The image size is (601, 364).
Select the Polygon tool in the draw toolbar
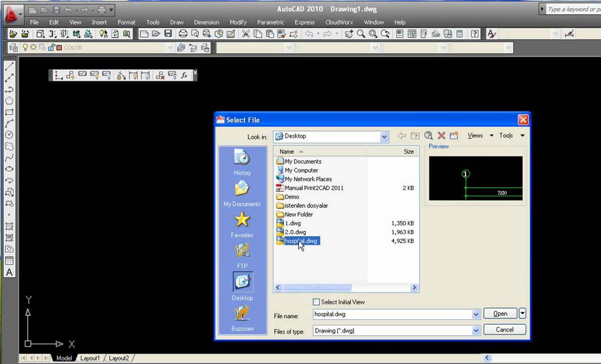pos(9,101)
